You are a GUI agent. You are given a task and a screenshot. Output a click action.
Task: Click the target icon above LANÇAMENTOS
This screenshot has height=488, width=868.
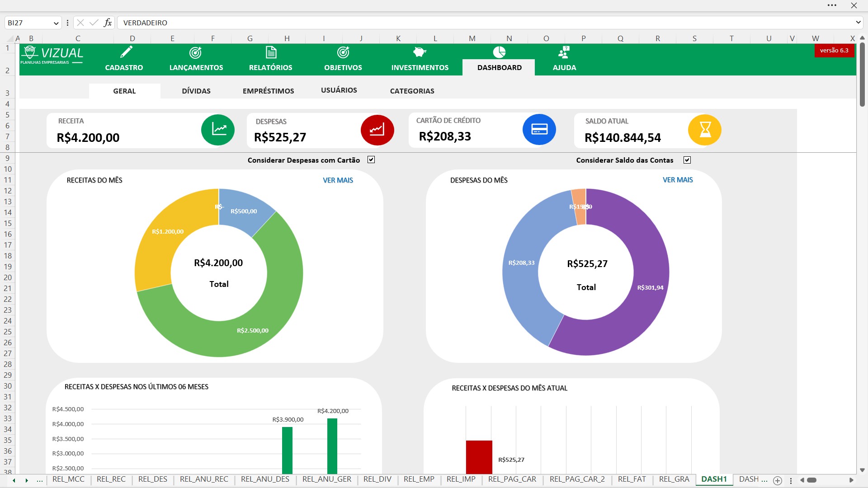click(x=195, y=53)
